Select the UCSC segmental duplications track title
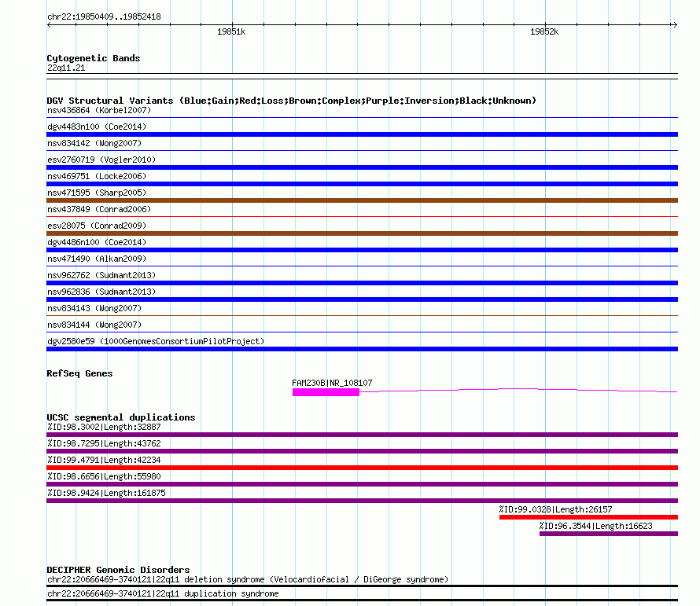 pyautogui.click(x=121, y=417)
